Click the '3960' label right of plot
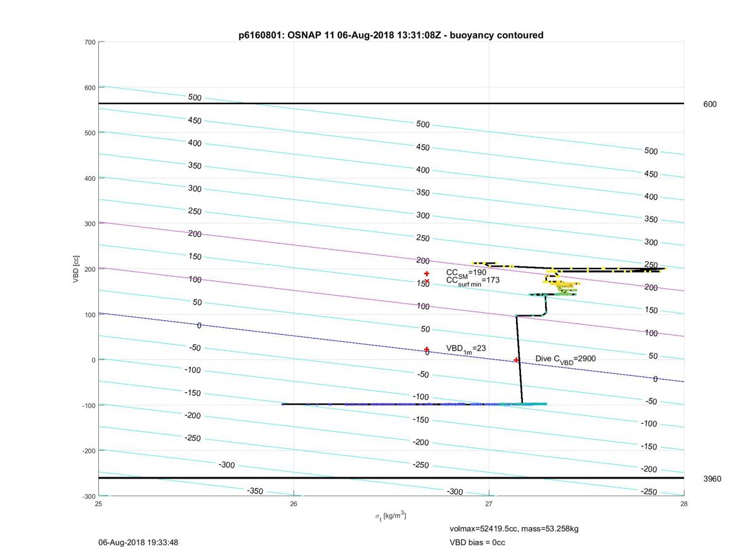Screen dimensions: 756x558 pyautogui.click(x=712, y=479)
